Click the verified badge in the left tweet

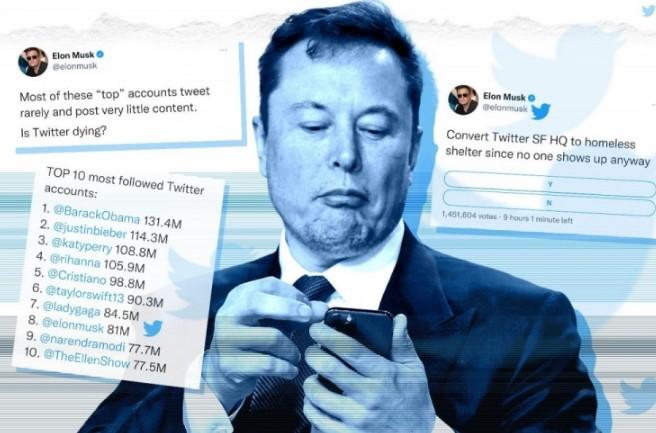click(x=100, y=54)
